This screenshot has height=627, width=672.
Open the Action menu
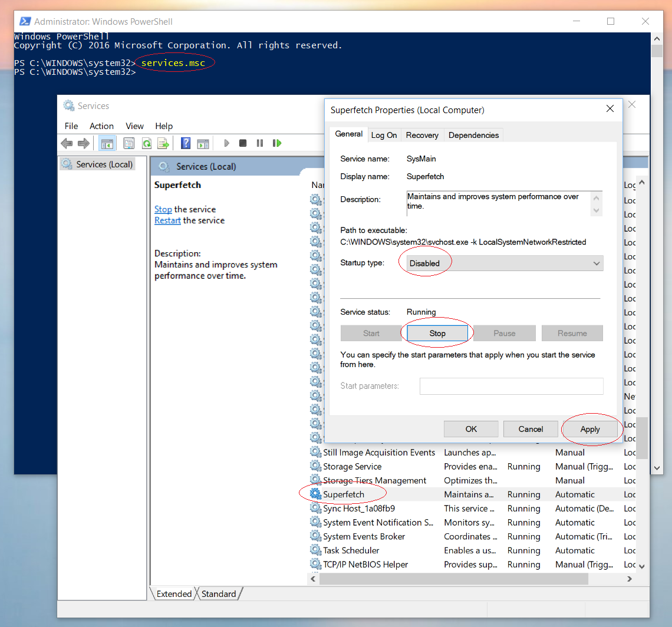click(x=101, y=126)
